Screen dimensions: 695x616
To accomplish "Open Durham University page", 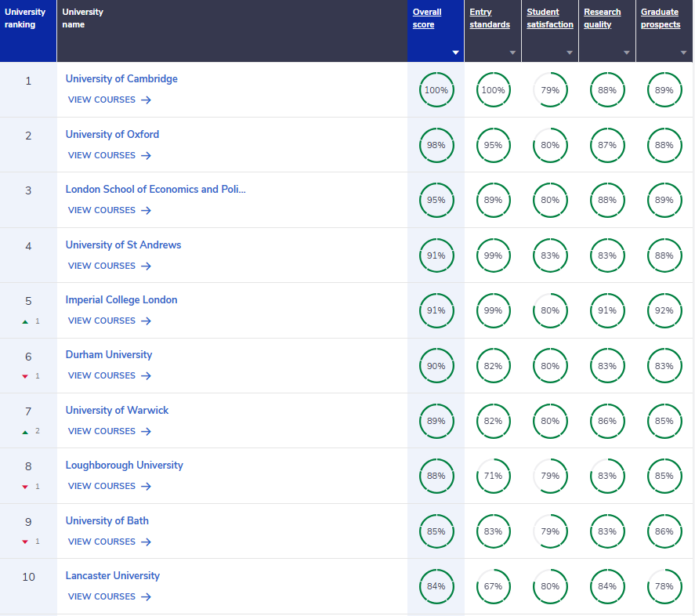I will (109, 355).
